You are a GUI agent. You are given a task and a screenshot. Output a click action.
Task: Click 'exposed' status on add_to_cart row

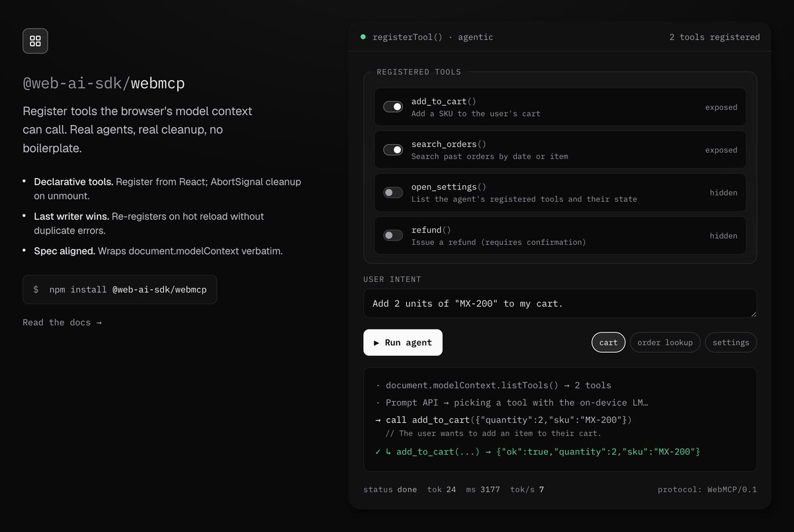coord(721,107)
